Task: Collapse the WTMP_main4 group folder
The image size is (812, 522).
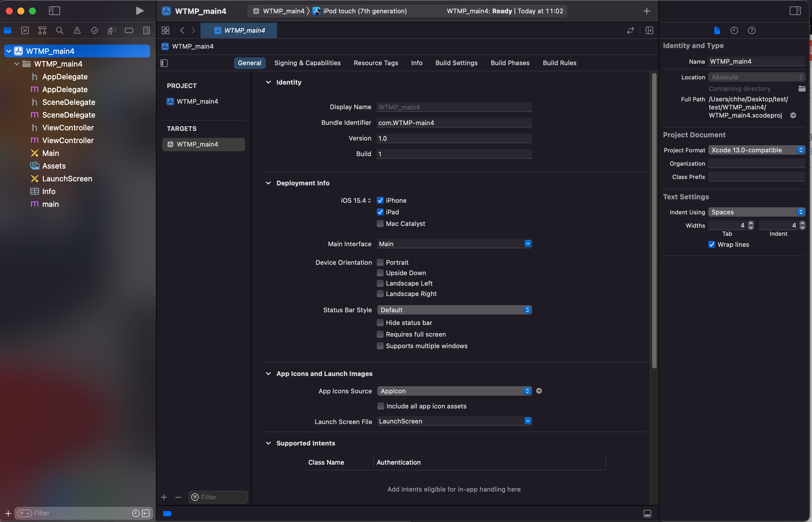Action: pyautogui.click(x=17, y=64)
